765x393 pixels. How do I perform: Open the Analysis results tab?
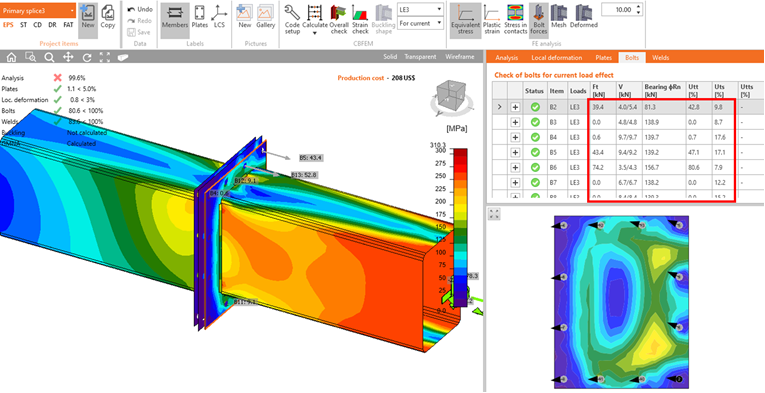click(506, 58)
